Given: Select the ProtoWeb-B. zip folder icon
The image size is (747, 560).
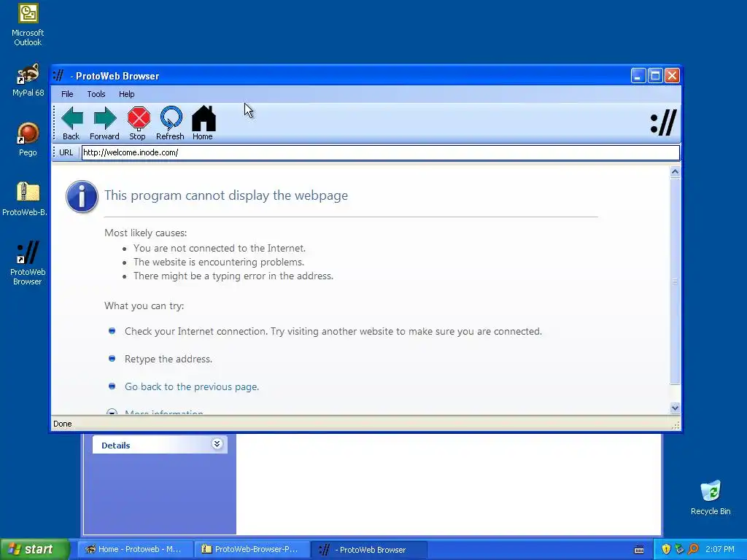Looking at the screenshot, I should (x=26, y=199).
